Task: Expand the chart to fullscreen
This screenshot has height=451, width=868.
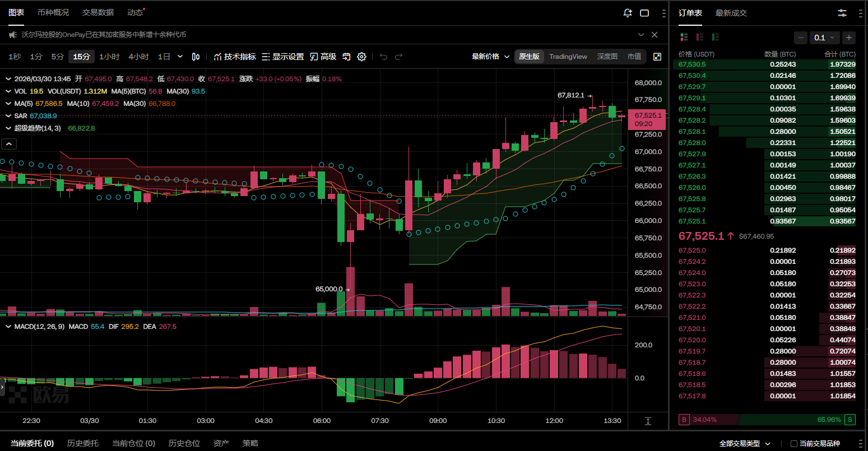Action: pyautogui.click(x=657, y=57)
